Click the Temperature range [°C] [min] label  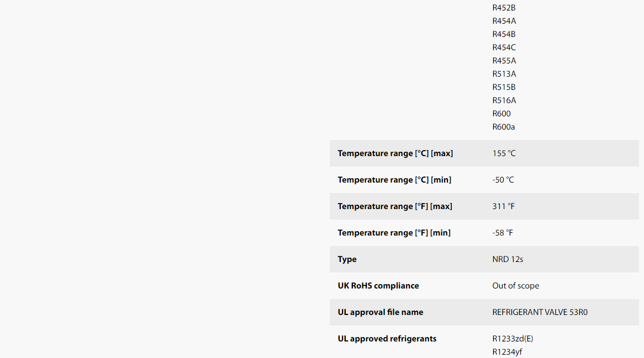394,180
